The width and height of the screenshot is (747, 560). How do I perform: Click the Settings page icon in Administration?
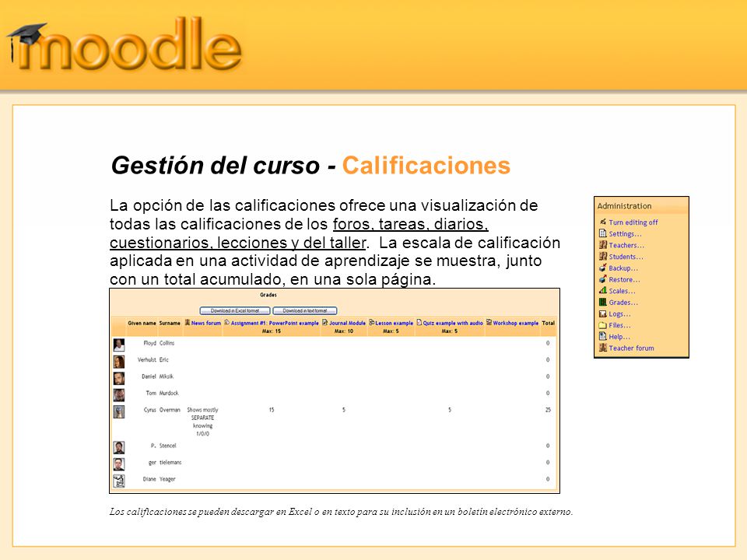pos(602,233)
